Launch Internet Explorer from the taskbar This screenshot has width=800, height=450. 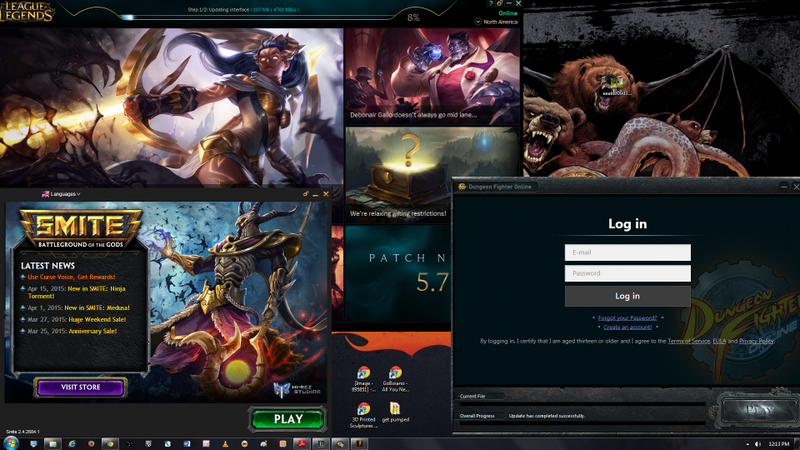coord(72,444)
